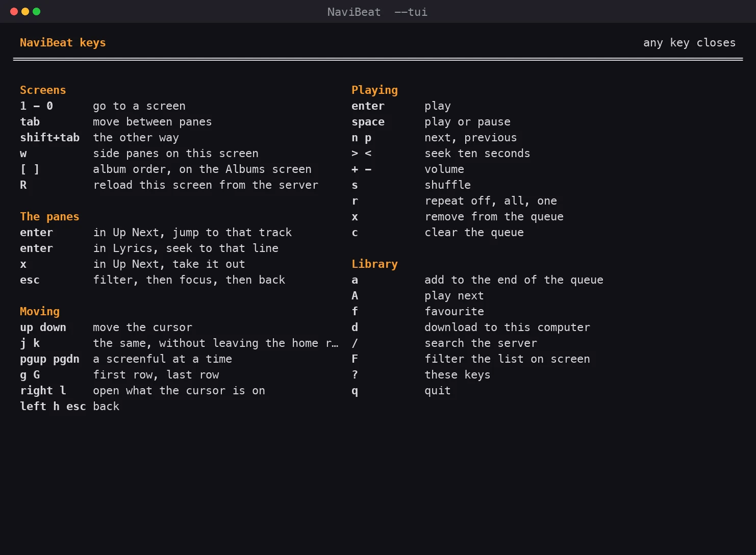Minimize the window with yellow button
This screenshot has width=756, height=555.
pos(25,11)
